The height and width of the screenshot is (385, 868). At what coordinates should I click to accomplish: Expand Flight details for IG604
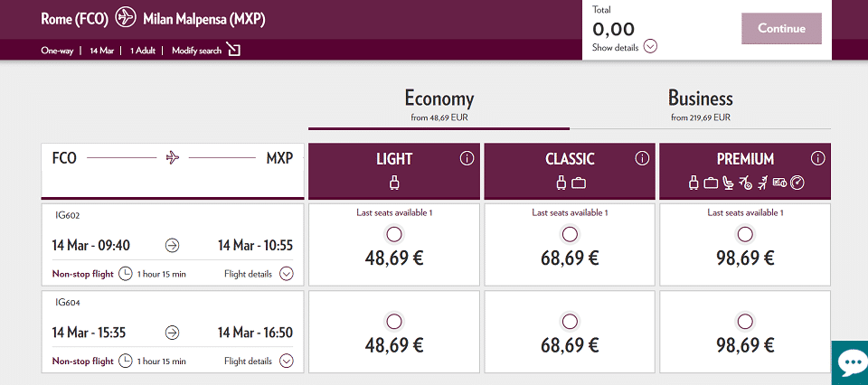coord(258,362)
